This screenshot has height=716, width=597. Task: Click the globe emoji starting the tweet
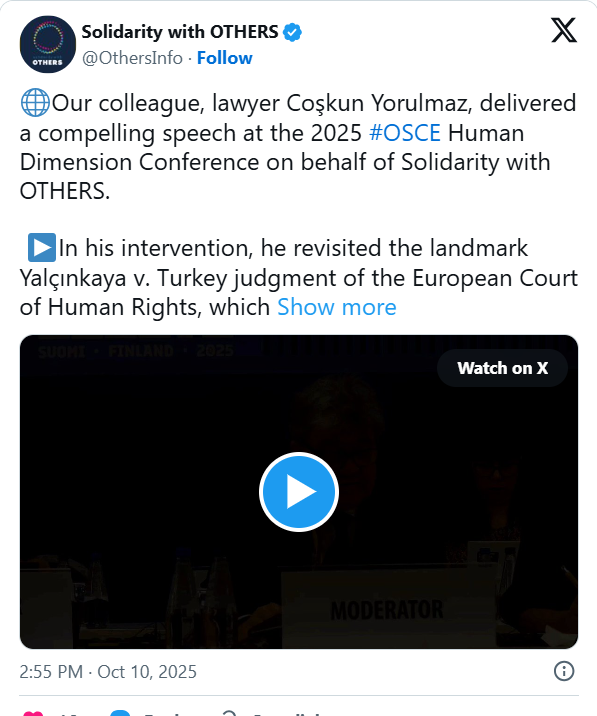point(35,103)
